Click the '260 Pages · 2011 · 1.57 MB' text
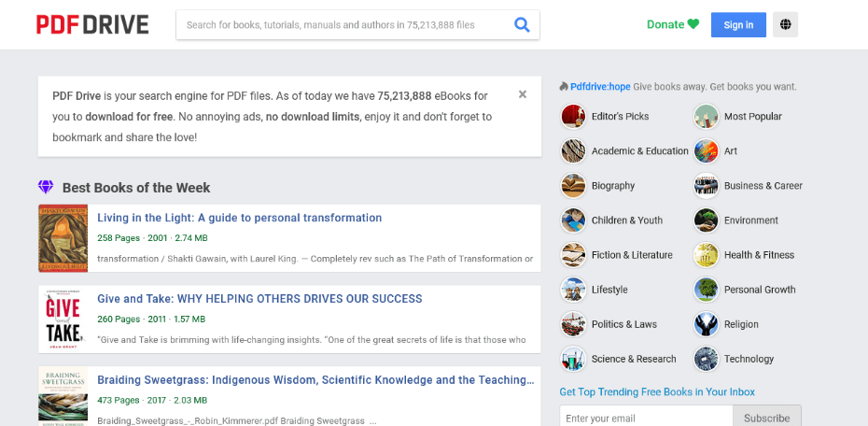The height and width of the screenshot is (426, 868). click(151, 319)
